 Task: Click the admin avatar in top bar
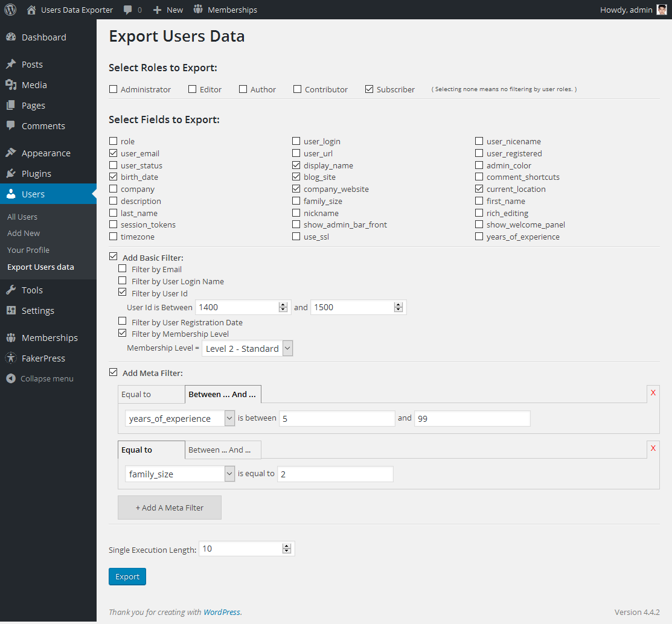[662, 10]
